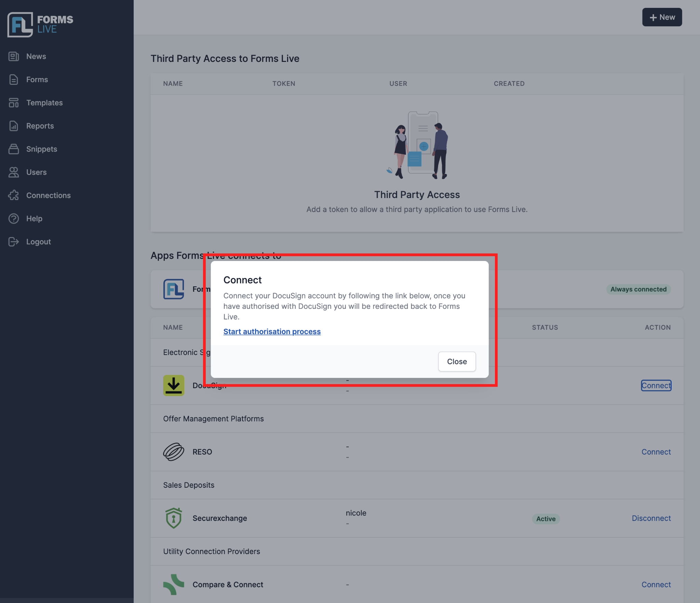Click the Connections puzzle icon
The height and width of the screenshot is (603, 700).
[x=14, y=195]
